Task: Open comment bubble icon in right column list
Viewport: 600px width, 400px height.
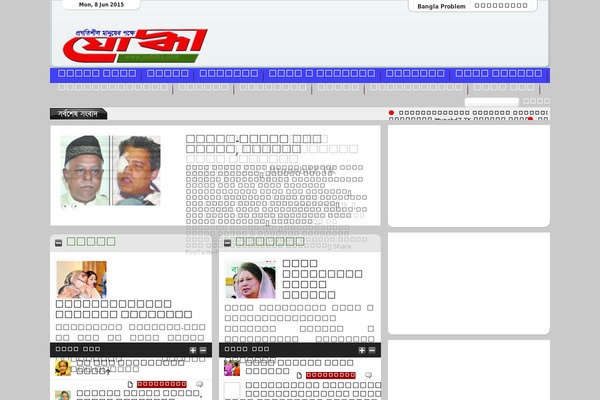Action: pyautogui.click(x=368, y=375)
